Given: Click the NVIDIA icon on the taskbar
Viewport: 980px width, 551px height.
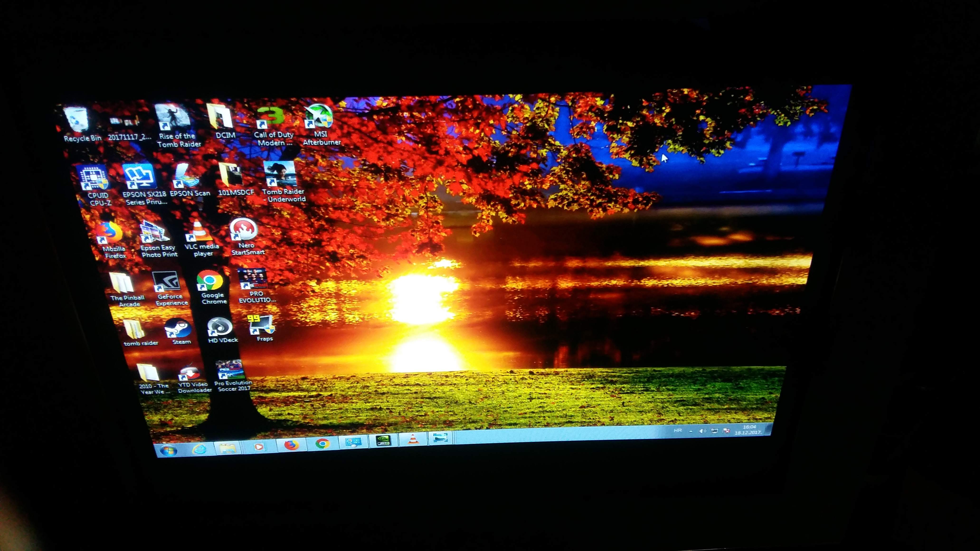Looking at the screenshot, I should tap(383, 441).
